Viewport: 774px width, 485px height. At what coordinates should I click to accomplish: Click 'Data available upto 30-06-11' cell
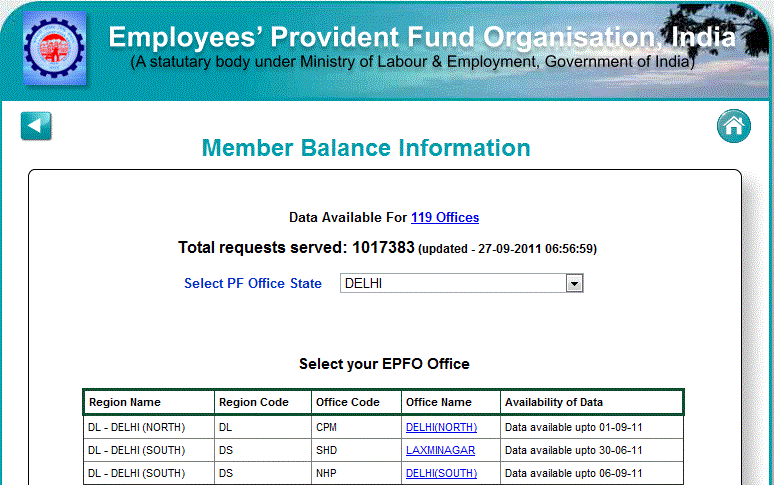pos(592,450)
